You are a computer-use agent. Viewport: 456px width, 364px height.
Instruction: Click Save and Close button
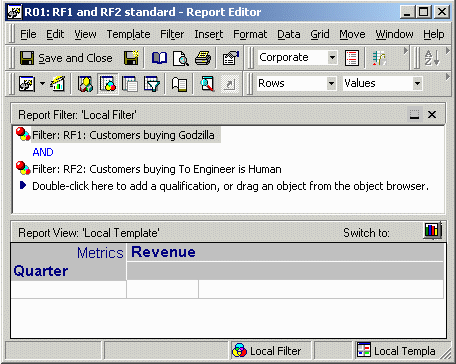66,58
